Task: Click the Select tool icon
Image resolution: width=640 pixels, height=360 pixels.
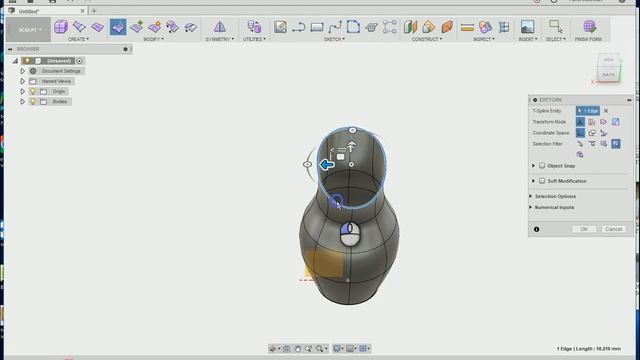Action: (556, 27)
